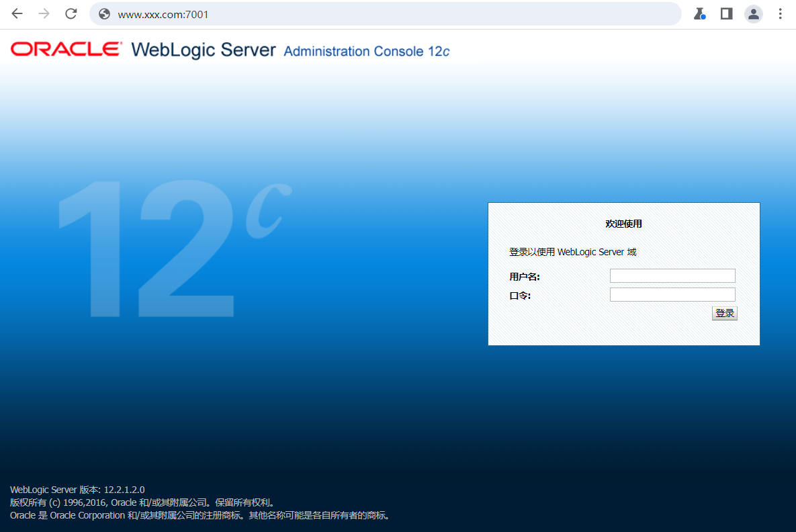Click the 登录 login button
The image size is (796, 532).
[724, 312]
